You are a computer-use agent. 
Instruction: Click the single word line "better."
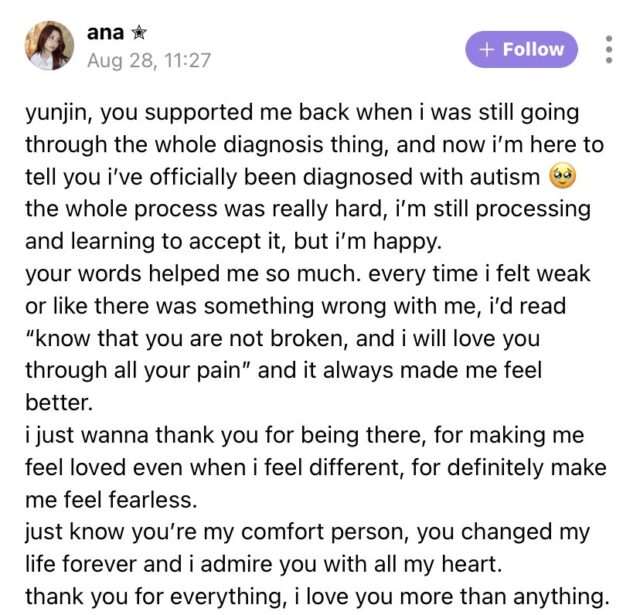[x=56, y=402]
